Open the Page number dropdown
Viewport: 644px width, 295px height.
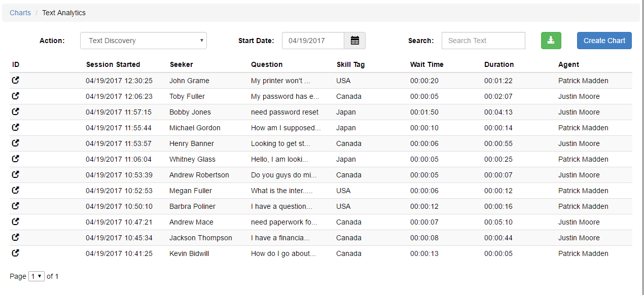37,276
